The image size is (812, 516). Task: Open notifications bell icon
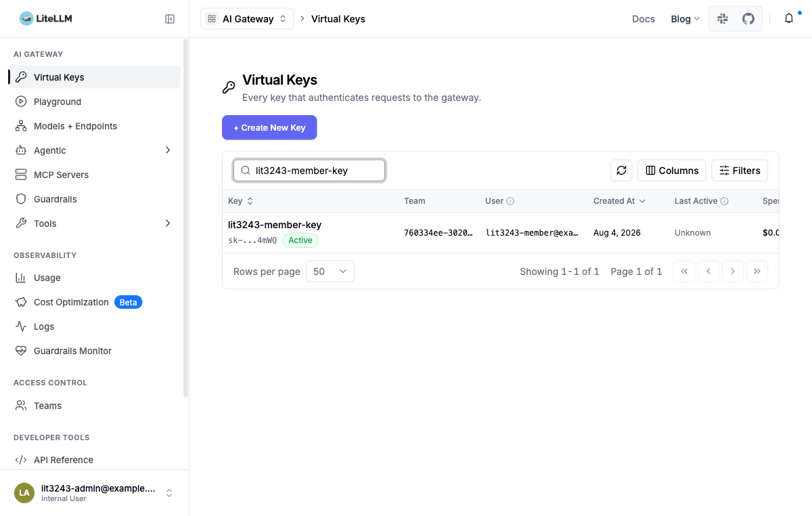789,19
